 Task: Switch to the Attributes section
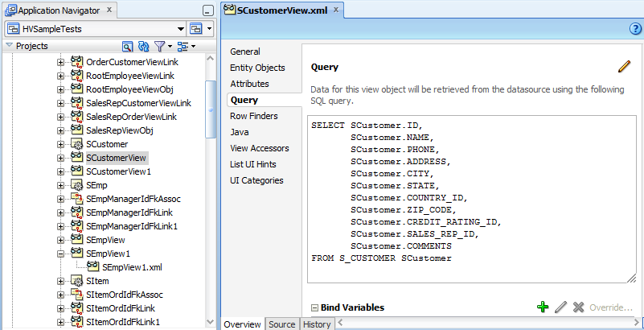tap(250, 84)
